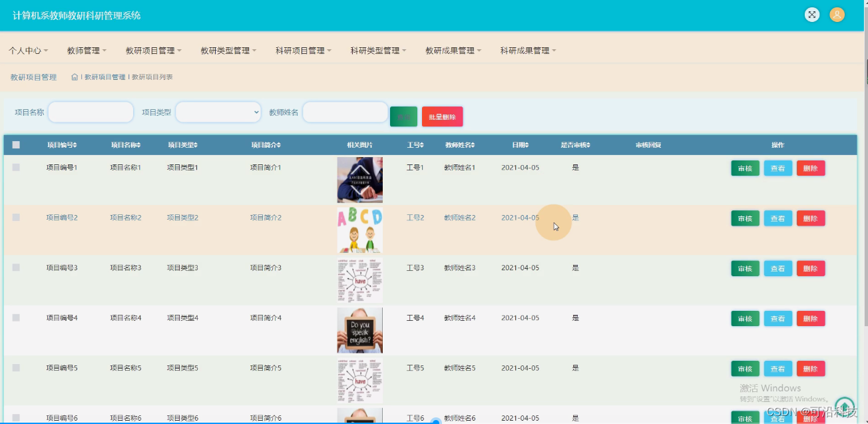The image size is (868, 424).
Task: Expand the 教研成果管理 menu
Action: pyautogui.click(x=453, y=51)
